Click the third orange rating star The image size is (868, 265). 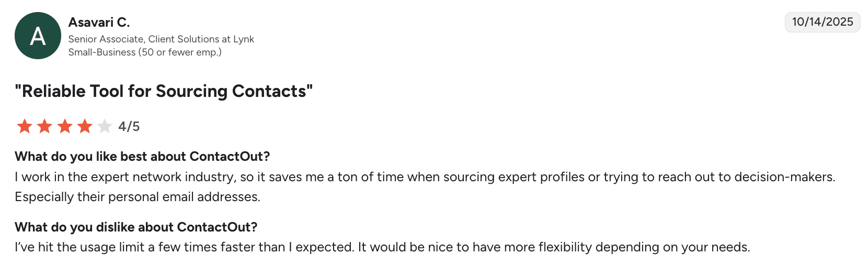[65, 126]
